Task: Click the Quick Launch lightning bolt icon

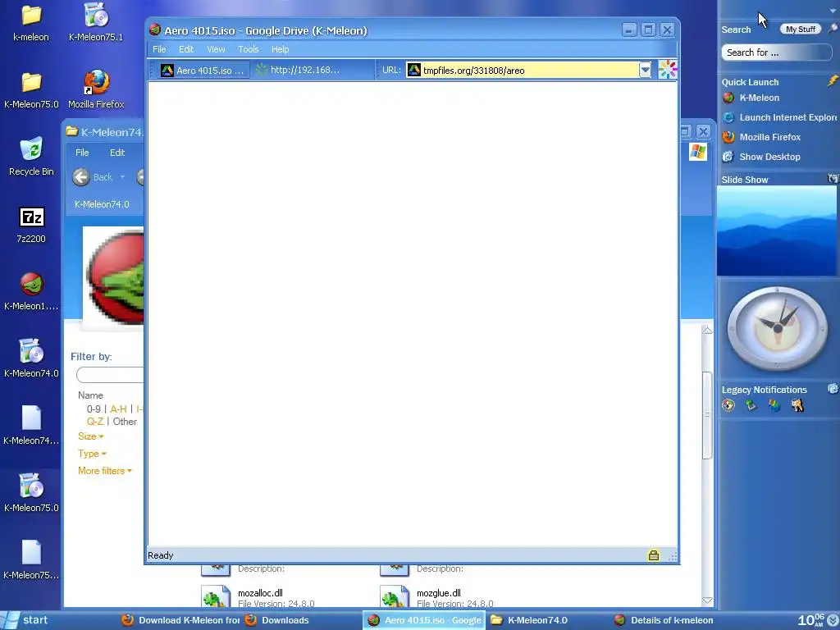Action: [832, 81]
